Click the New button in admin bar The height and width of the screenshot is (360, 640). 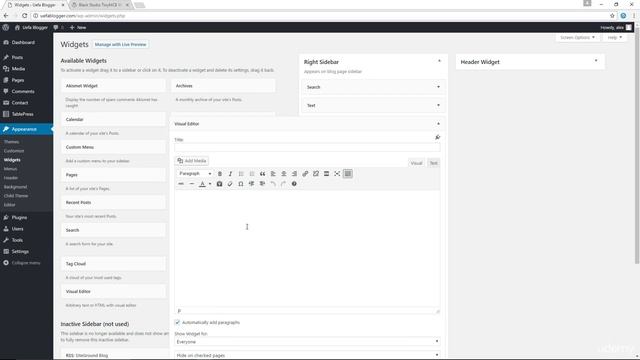[x=78, y=27]
